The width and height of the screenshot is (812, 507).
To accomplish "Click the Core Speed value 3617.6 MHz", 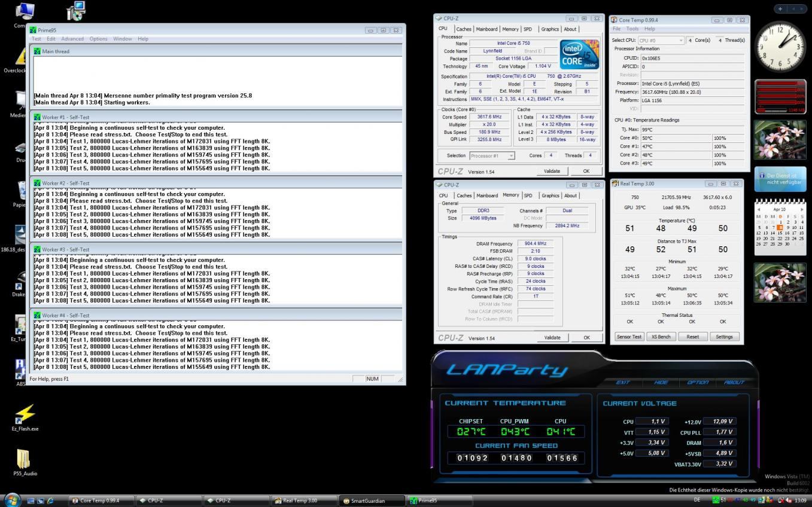I will point(489,117).
